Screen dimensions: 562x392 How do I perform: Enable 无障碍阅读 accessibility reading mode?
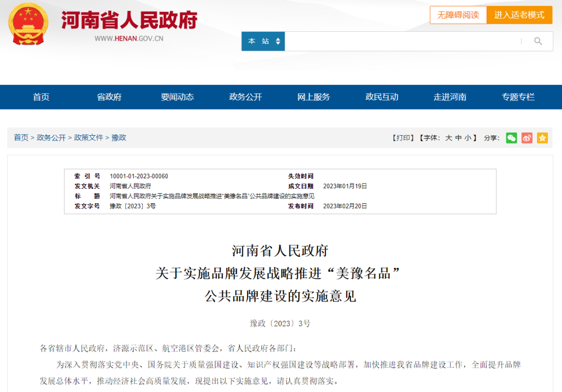click(x=458, y=15)
